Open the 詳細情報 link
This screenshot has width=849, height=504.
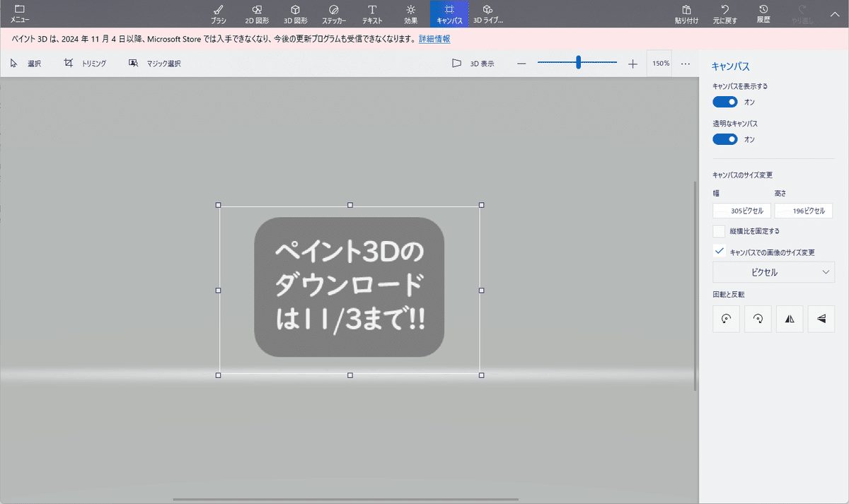434,39
